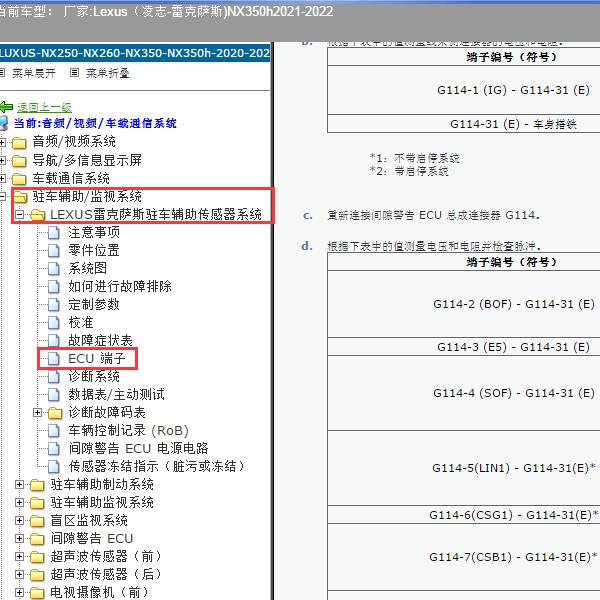This screenshot has width=600, height=600.
Task: Expand the 车载通信系统 folder
Action: pos(2,178)
